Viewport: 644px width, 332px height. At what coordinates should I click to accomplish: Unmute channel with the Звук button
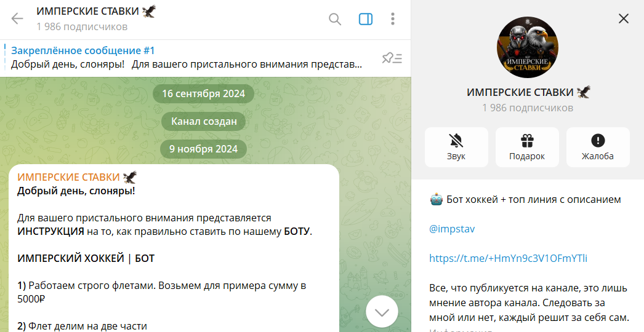(x=456, y=148)
